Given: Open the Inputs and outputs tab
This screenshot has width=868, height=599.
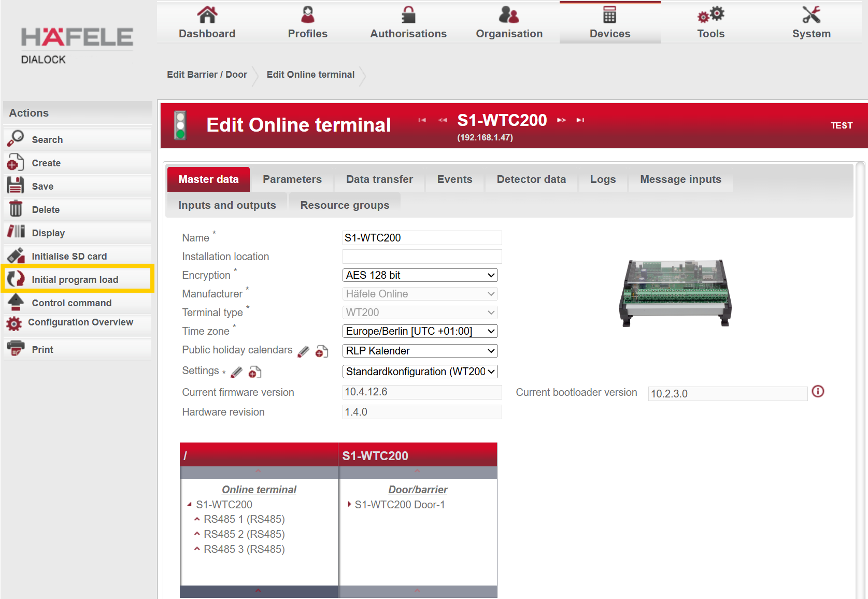Looking at the screenshot, I should click(x=227, y=205).
